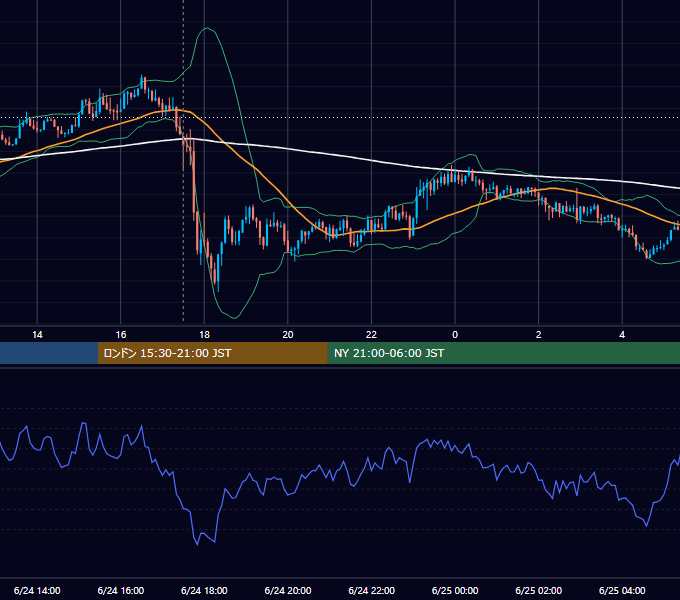Click the 16 hour label on the price axis
The width and height of the screenshot is (680, 600).
pyautogui.click(x=121, y=335)
